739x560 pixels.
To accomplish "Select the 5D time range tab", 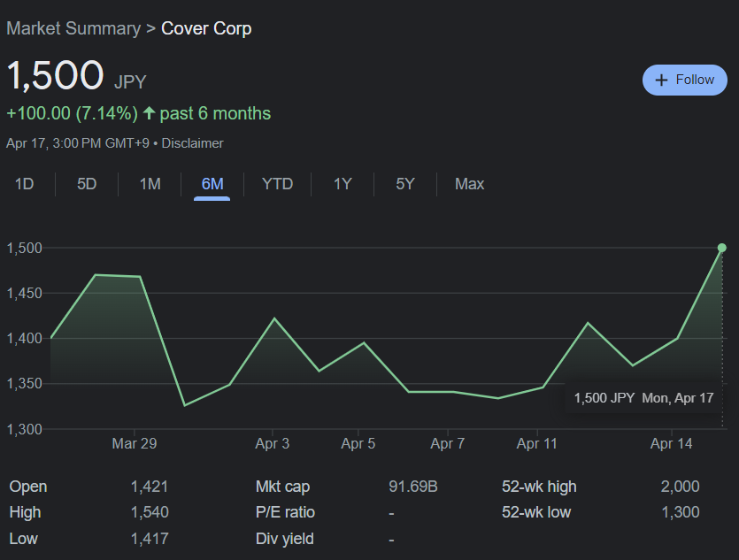I will click(87, 184).
